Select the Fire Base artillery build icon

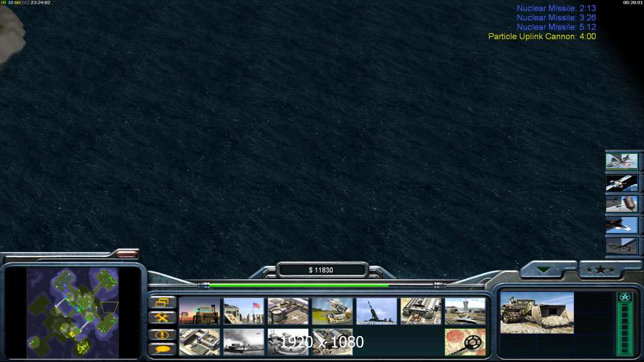click(377, 311)
